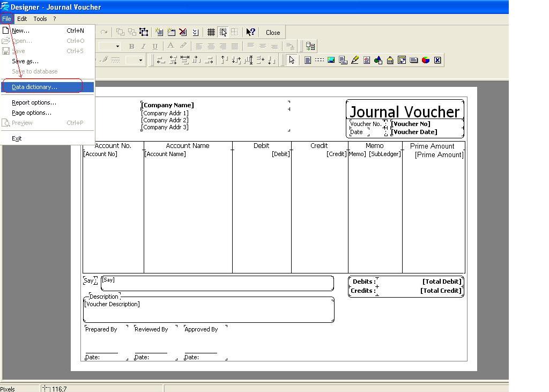Click the vertical top text alignment icon

pyautogui.click(x=251, y=46)
